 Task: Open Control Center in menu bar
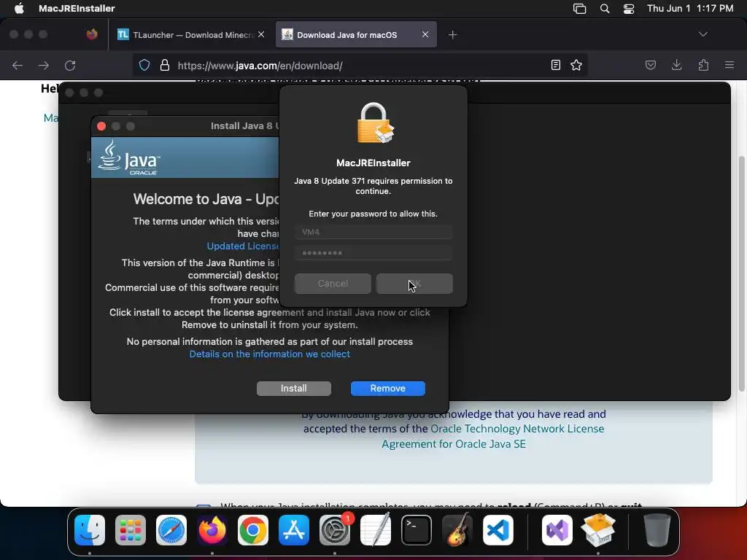click(x=629, y=9)
